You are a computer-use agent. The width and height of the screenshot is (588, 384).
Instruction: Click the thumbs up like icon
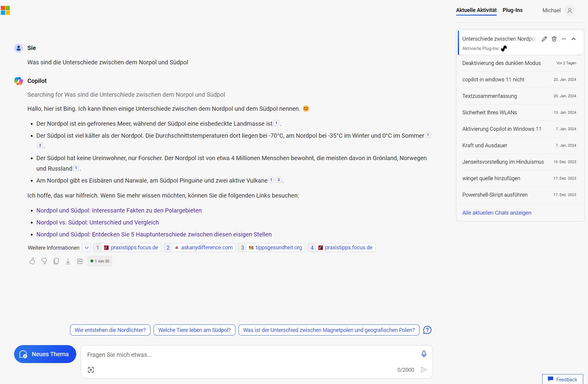click(x=32, y=261)
